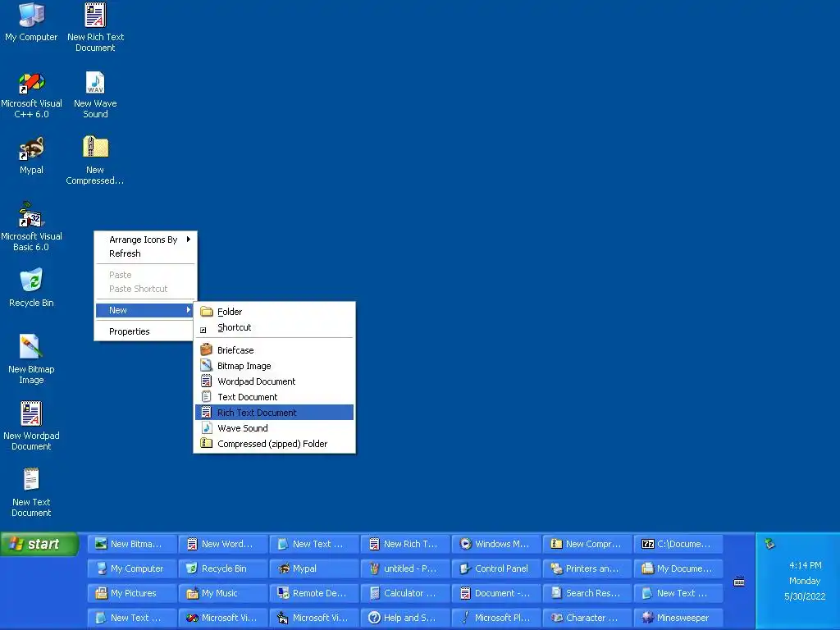Select New Rich Text Document desktop icon
Screen dimensions: 840x630
tap(95, 27)
